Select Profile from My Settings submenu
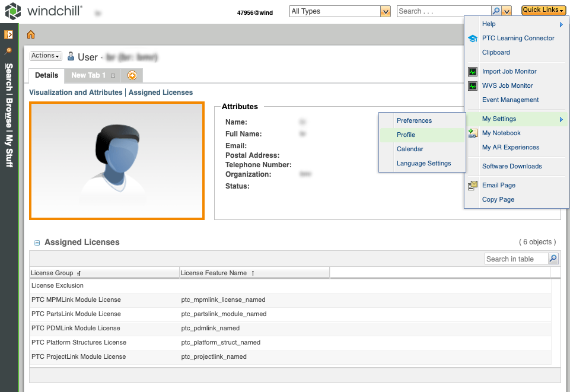This screenshot has height=392, width=570. (x=406, y=135)
